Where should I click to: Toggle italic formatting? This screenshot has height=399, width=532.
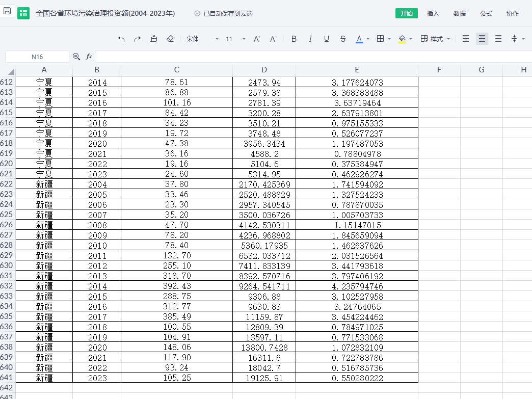pyautogui.click(x=310, y=39)
